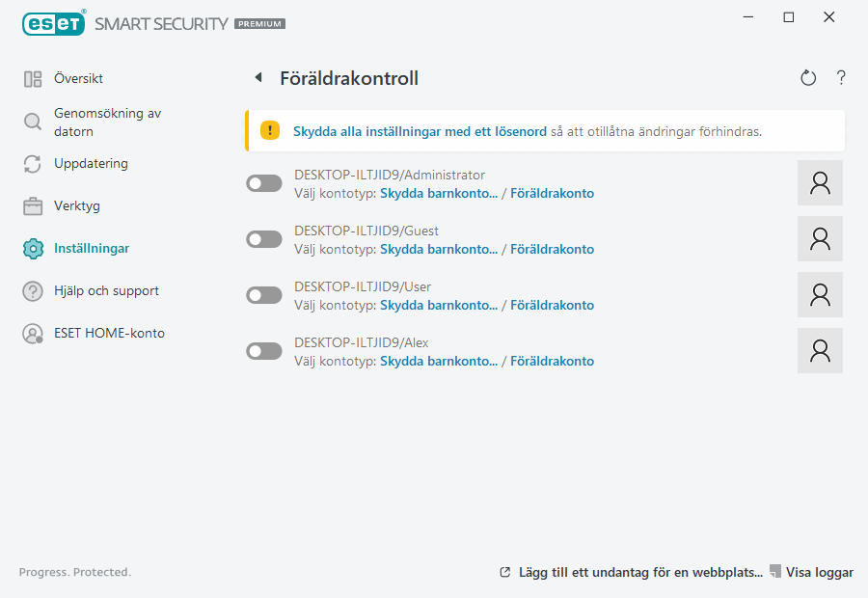Click the Alex account avatar icon
Viewport: 868px width, 598px height.
point(820,351)
